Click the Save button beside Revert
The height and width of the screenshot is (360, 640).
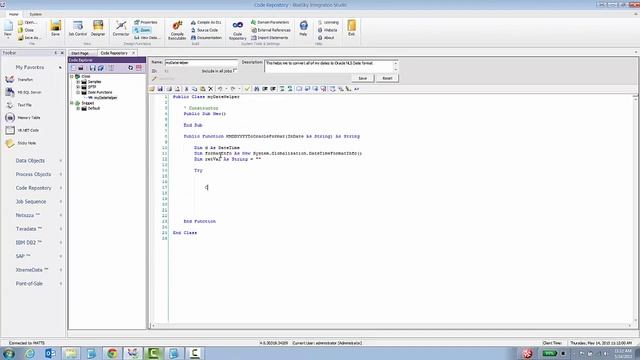tap(362, 78)
